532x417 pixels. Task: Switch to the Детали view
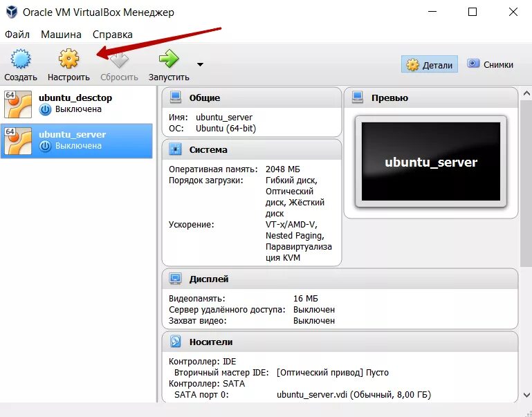pos(430,64)
